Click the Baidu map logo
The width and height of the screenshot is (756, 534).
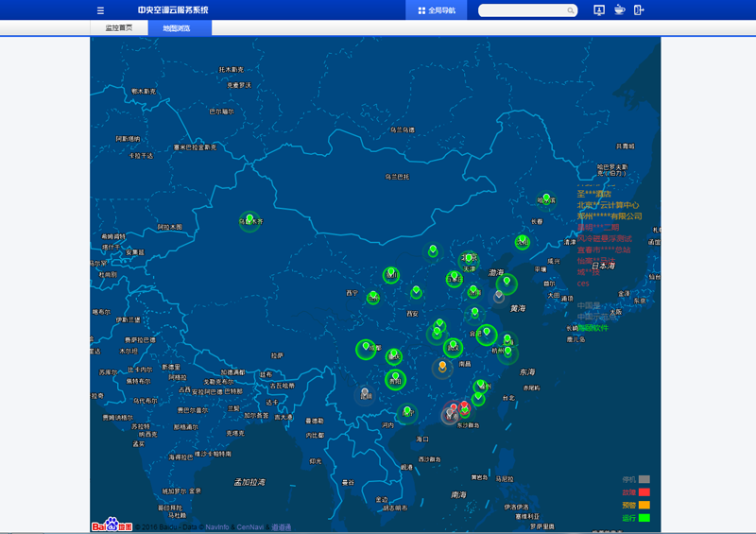tap(112, 525)
